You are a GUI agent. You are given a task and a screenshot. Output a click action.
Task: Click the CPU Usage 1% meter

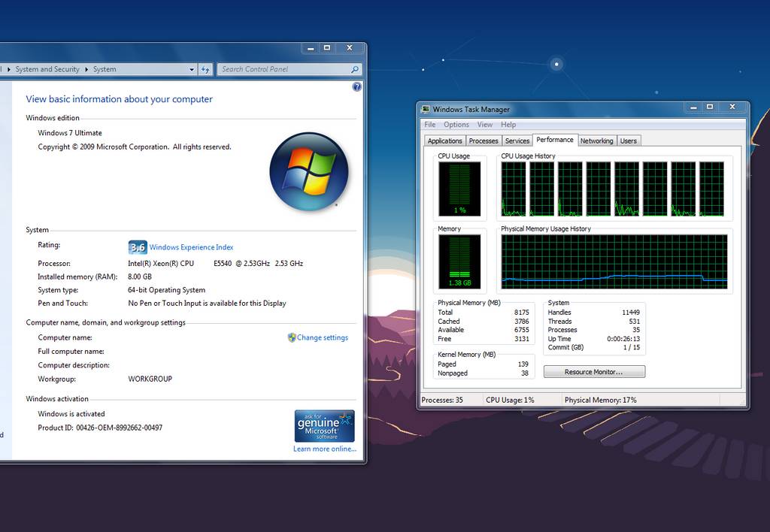click(x=459, y=189)
